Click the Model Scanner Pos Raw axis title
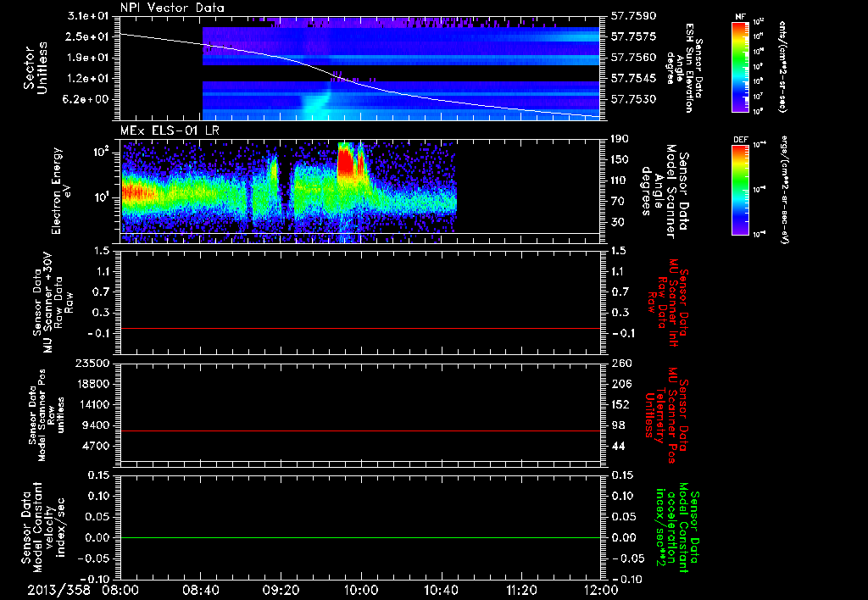The width and height of the screenshot is (868, 600). tap(47, 415)
